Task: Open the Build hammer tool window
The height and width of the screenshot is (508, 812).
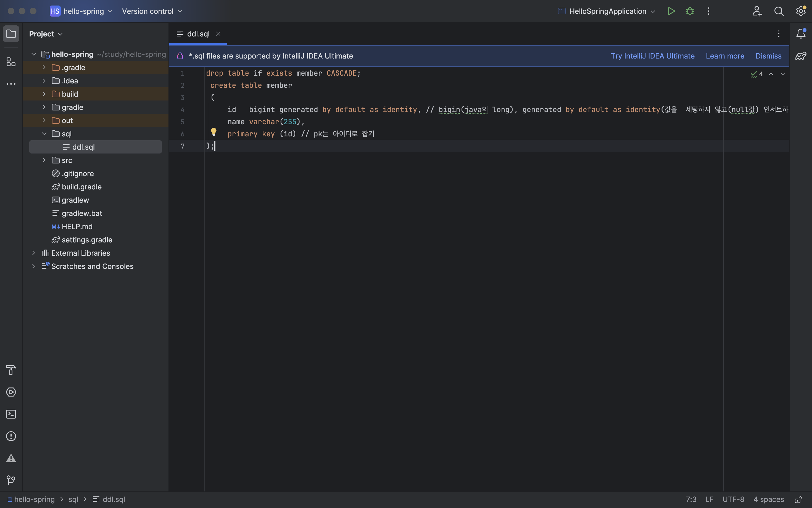Action: point(11,370)
